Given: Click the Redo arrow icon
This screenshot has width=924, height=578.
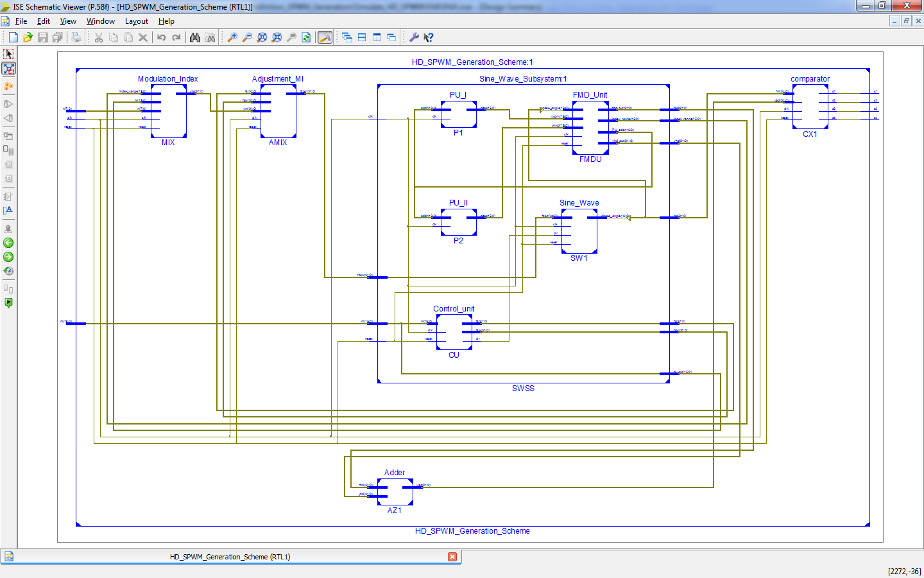Looking at the screenshot, I should click(x=176, y=37).
